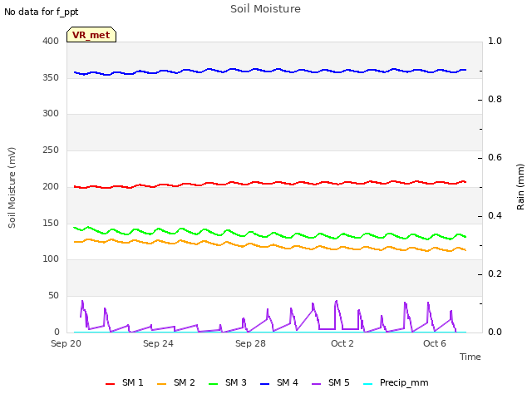Screen dimensions: 532x399
Task: Click the 0.2 right-axis tick label
Action: [495, 273]
